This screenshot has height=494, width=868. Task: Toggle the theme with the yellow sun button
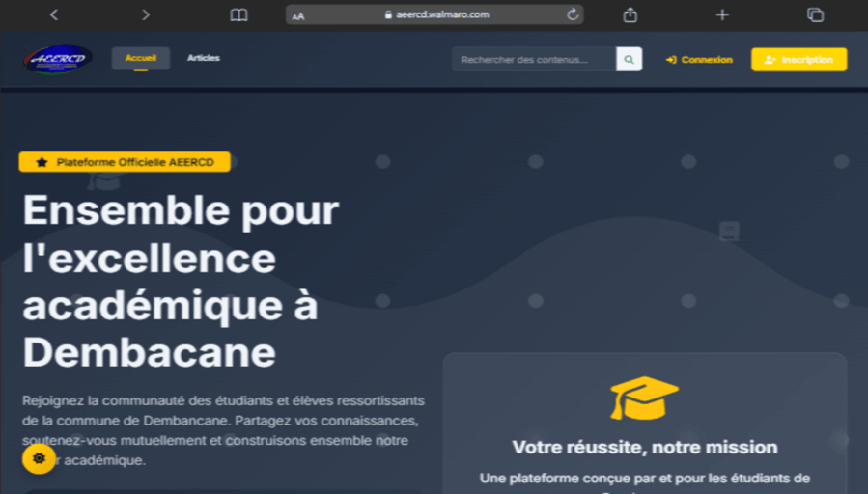[x=39, y=457]
